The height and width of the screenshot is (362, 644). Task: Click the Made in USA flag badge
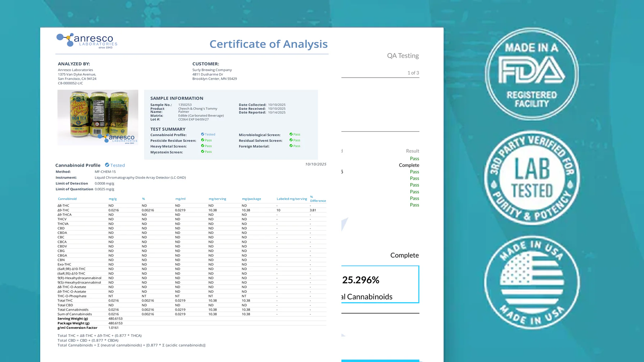pyautogui.click(x=532, y=283)
